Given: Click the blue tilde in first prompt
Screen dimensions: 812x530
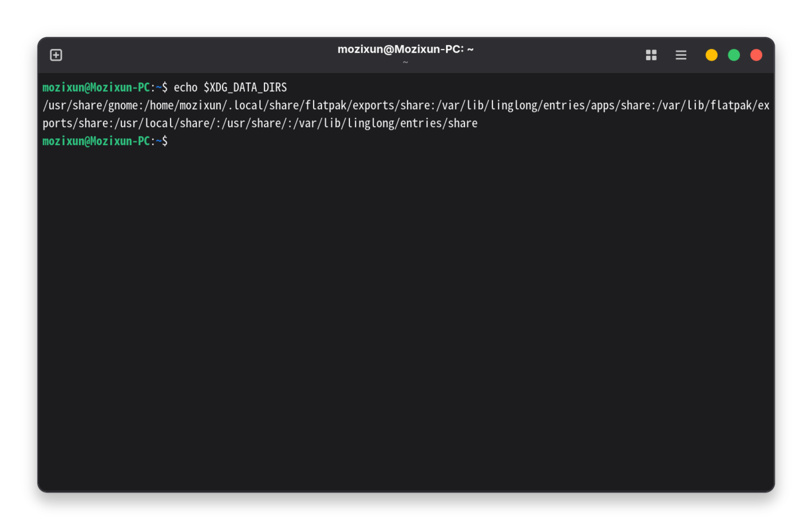Looking at the screenshot, I should pyautogui.click(x=159, y=88).
